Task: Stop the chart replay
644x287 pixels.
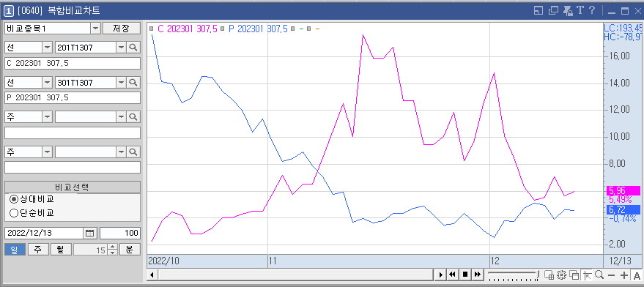Action: tap(465, 275)
